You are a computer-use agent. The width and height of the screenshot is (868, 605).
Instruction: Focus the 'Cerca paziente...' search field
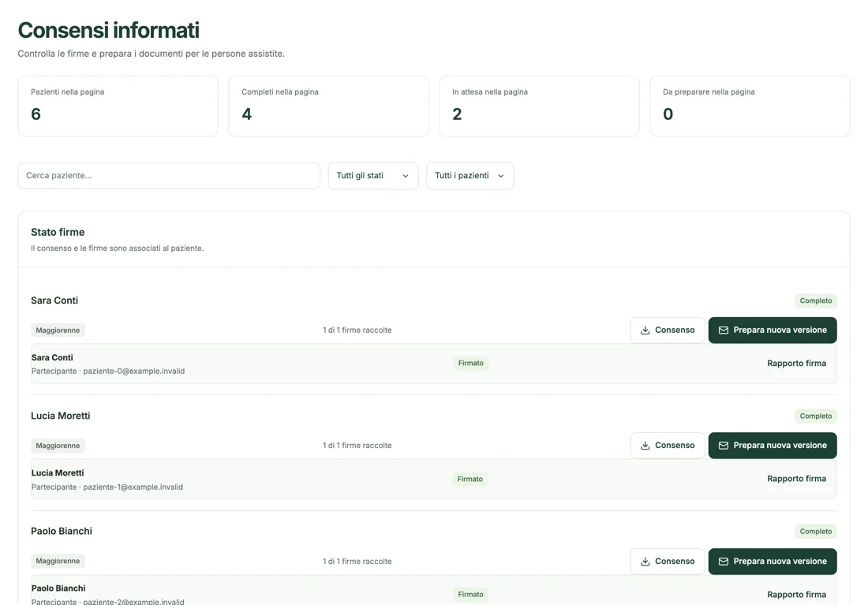(169, 175)
